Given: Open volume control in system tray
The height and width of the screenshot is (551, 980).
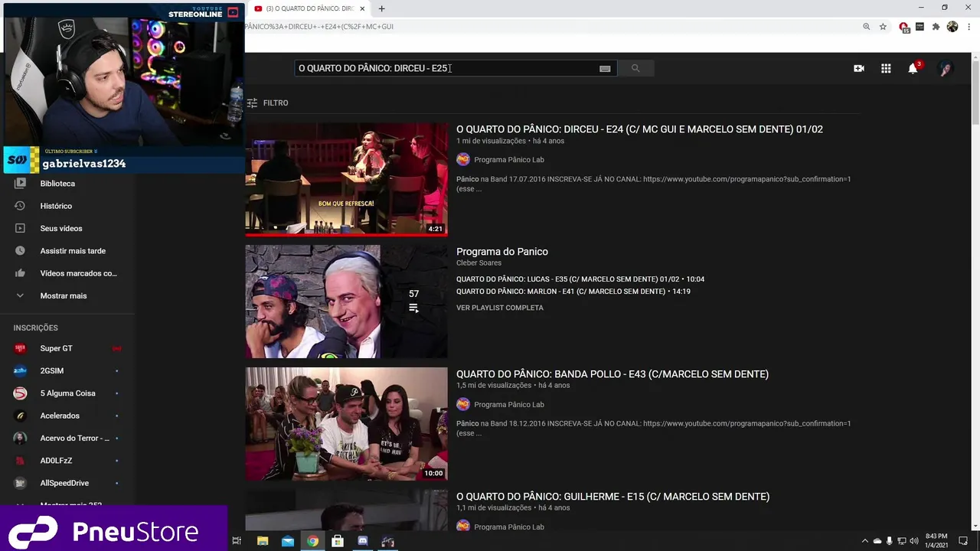Looking at the screenshot, I should pos(913,541).
